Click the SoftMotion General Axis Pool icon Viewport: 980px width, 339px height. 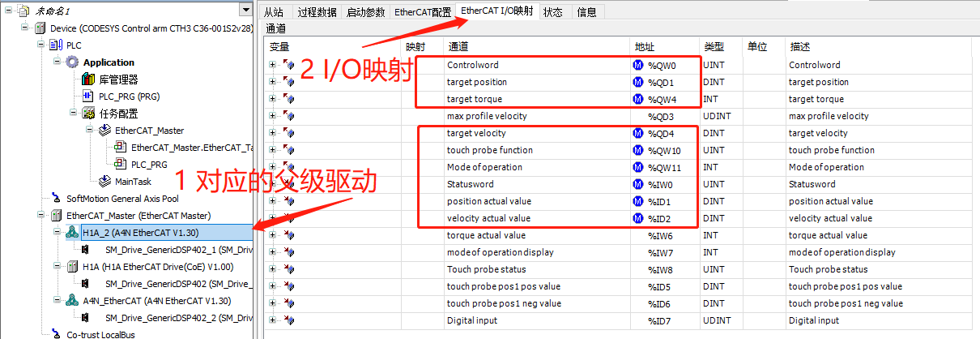point(56,198)
